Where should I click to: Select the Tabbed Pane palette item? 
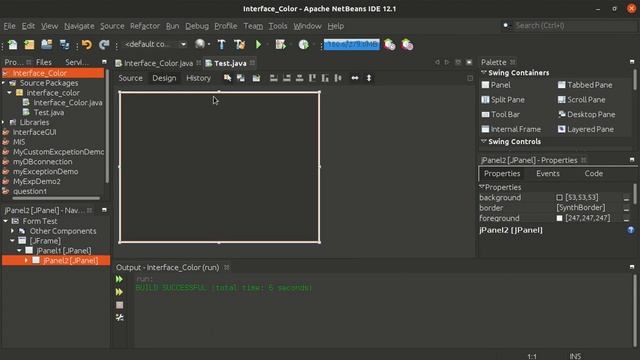[585, 85]
